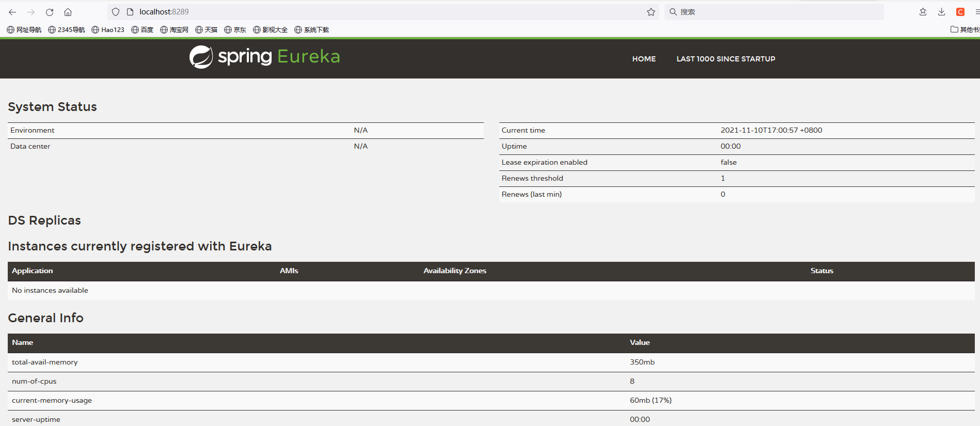This screenshot has width=980, height=426.
Task: Go back with the browser back arrow
Action: [12, 12]
